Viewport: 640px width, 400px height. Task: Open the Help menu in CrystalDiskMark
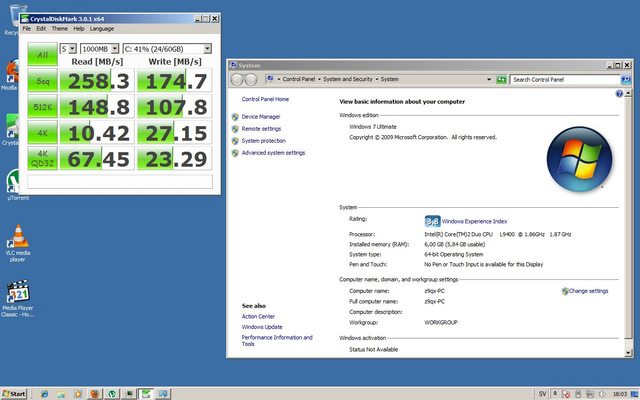pos(79,29)
